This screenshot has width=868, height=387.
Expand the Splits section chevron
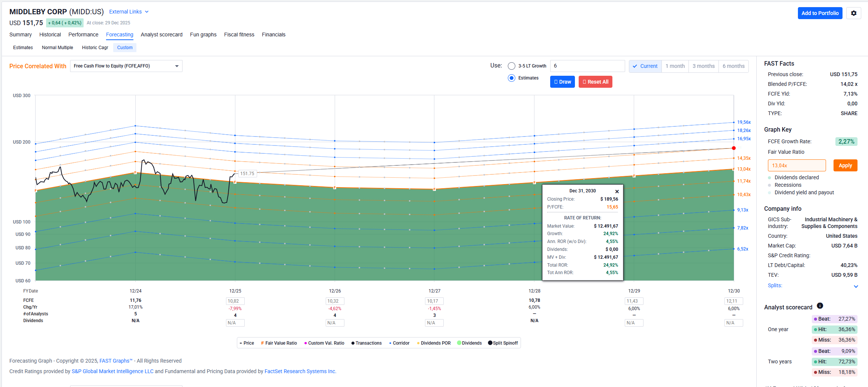[856, 286]
